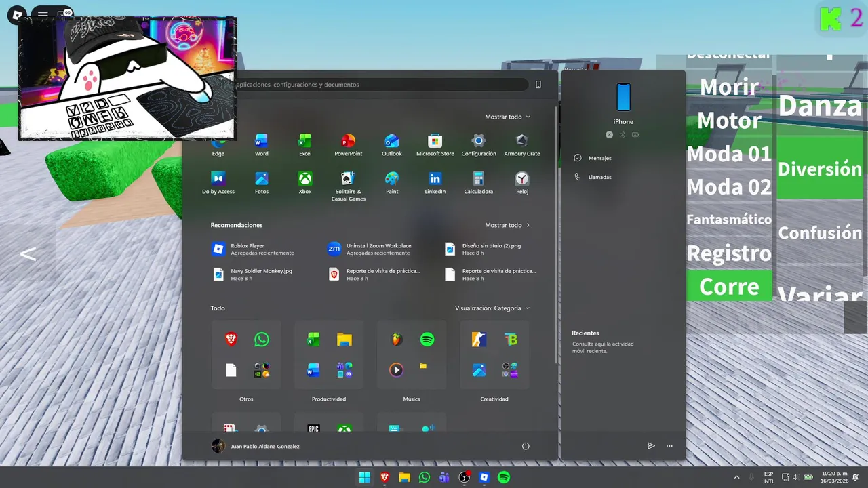
Task: Open Microsoft Store app
Action: (x=435, y=145)
